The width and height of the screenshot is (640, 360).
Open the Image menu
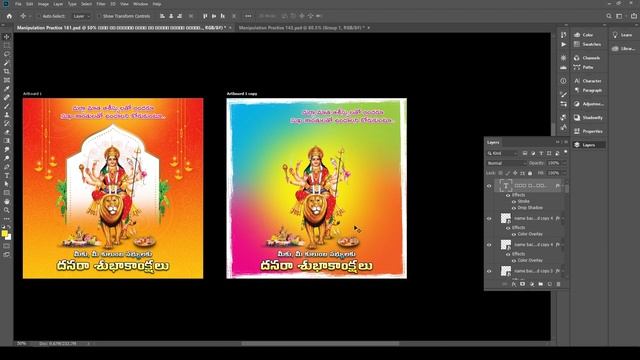pyautogui.click(x=43, y=4)
